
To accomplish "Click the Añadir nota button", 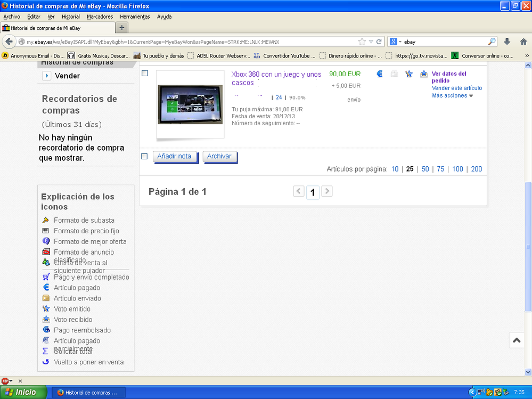I will click(x=175, y=157).
